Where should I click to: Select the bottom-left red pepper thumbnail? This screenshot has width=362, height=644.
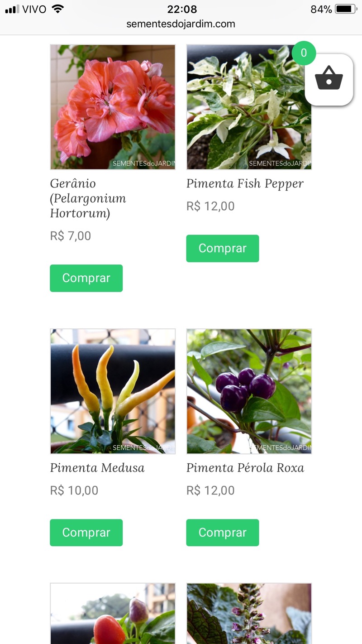tap(113, 613)
